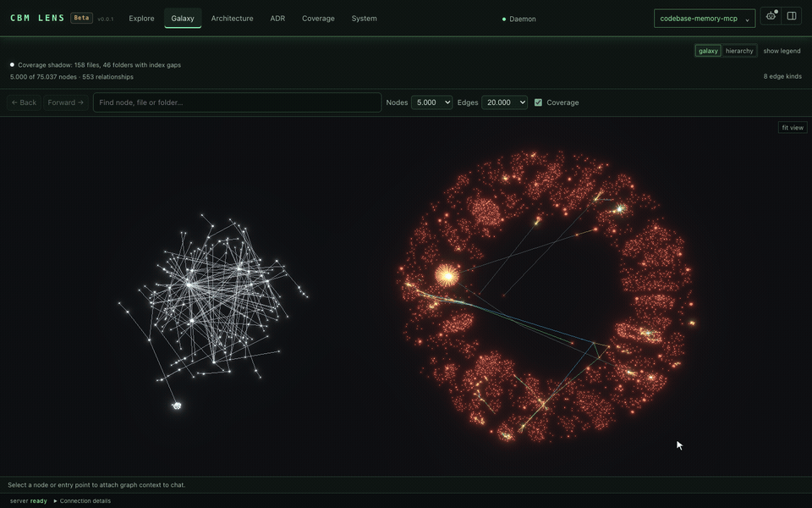812x508 pixels.
Task: Click the fit view button
Action: click(793, 128)
